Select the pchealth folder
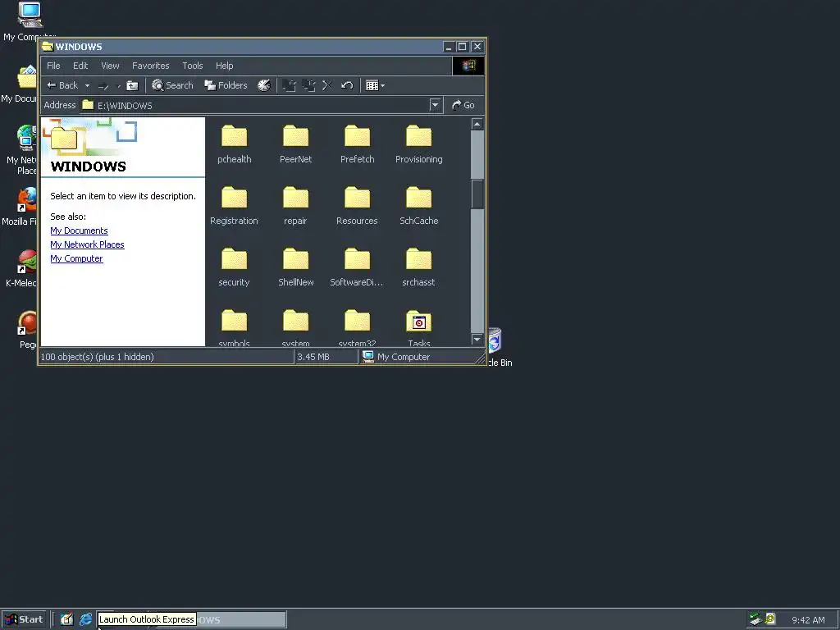Screen dimensions: 840x630 click(234, 144)
